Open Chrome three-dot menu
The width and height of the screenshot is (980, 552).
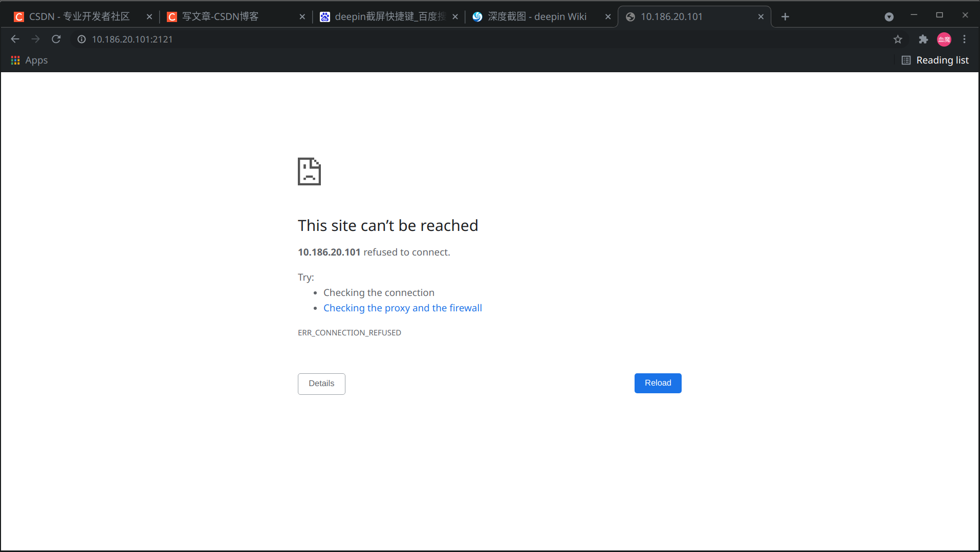click(x=965, y=39)
